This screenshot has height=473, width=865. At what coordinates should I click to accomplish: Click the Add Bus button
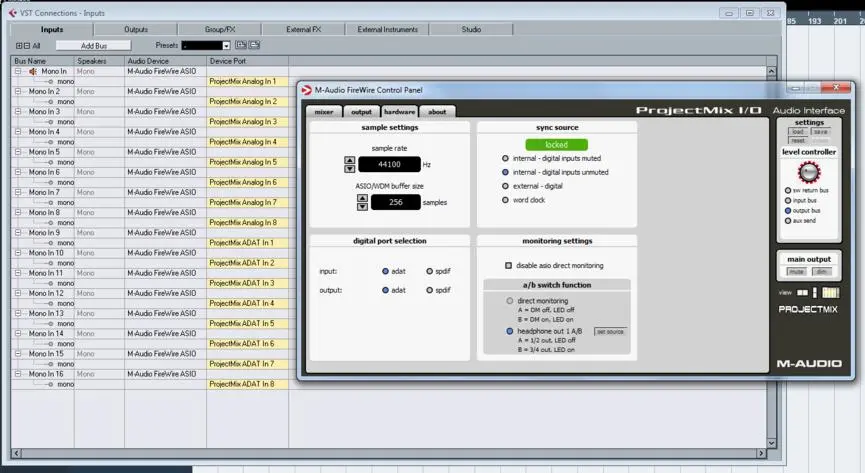(x=94, y=46)
